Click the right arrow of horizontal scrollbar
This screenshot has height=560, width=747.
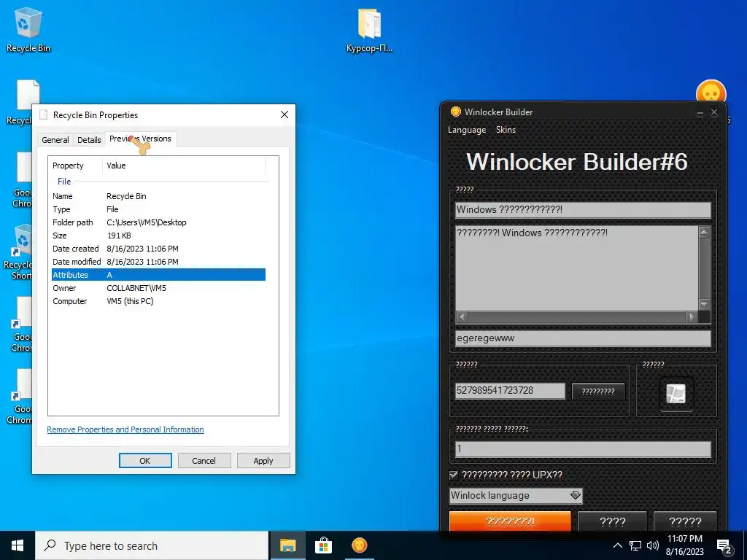click(692, 316)
